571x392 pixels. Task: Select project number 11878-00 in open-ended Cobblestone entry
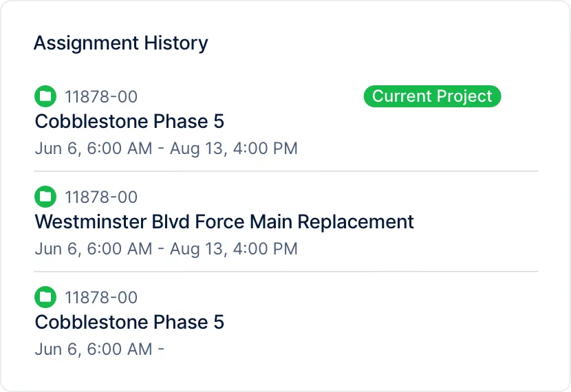point(101,298)
